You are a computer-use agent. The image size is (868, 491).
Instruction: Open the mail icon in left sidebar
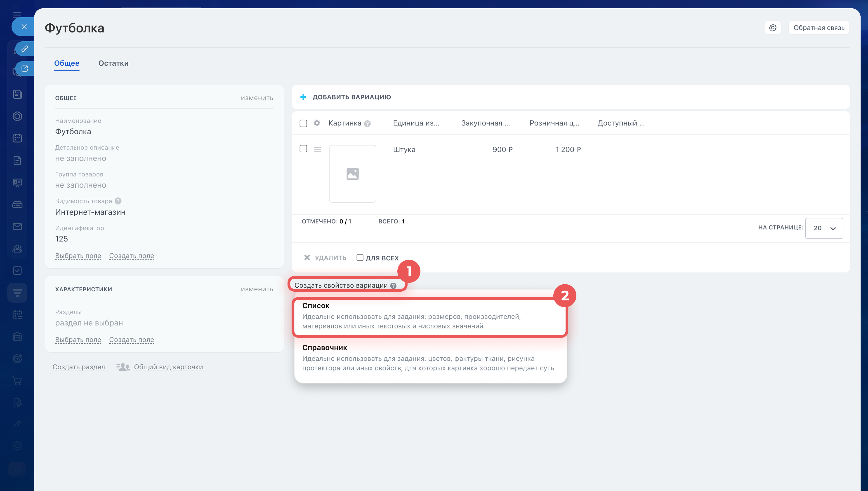click(x=17, y=227)
